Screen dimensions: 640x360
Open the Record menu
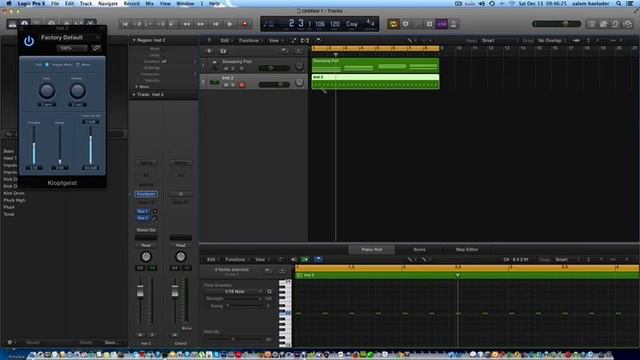(x=131, y=3)
